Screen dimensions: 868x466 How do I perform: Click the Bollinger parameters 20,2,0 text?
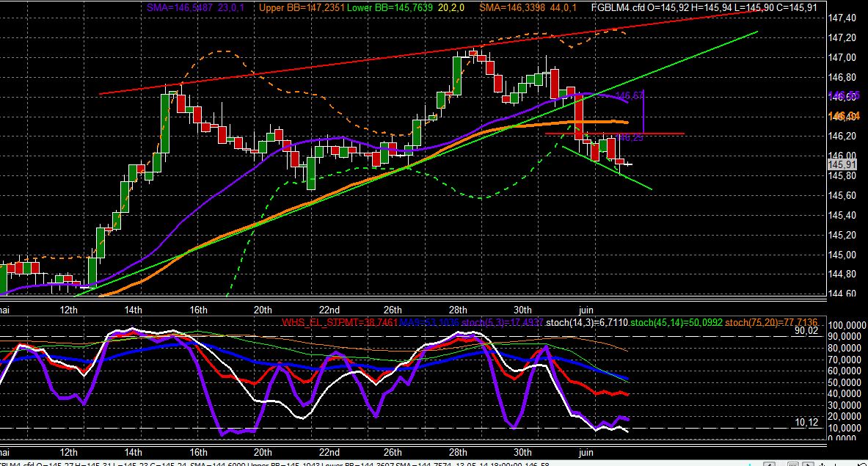pyautogui.click(x=450, y=8)
